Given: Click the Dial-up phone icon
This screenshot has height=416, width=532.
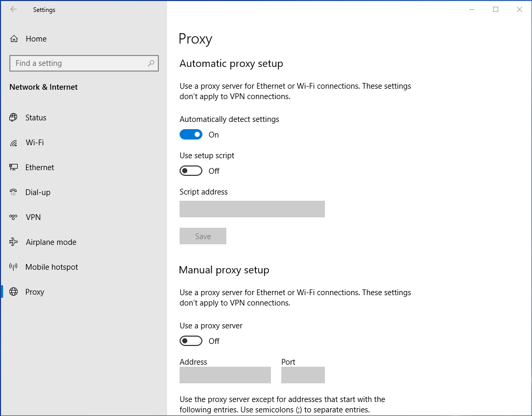Looking at the screenshot, I should coord(13,192).
